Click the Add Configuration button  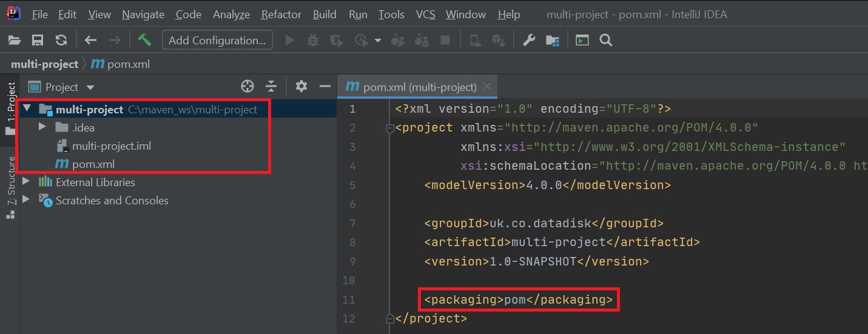[217, 40]
